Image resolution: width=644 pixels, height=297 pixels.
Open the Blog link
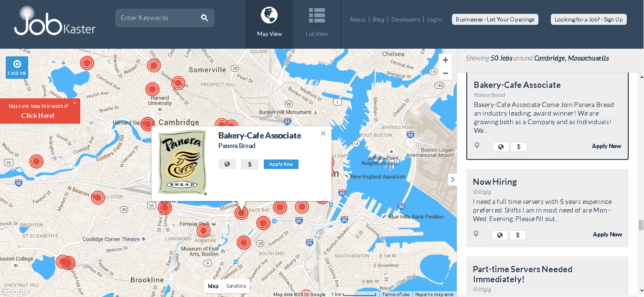tap(378, 20)
